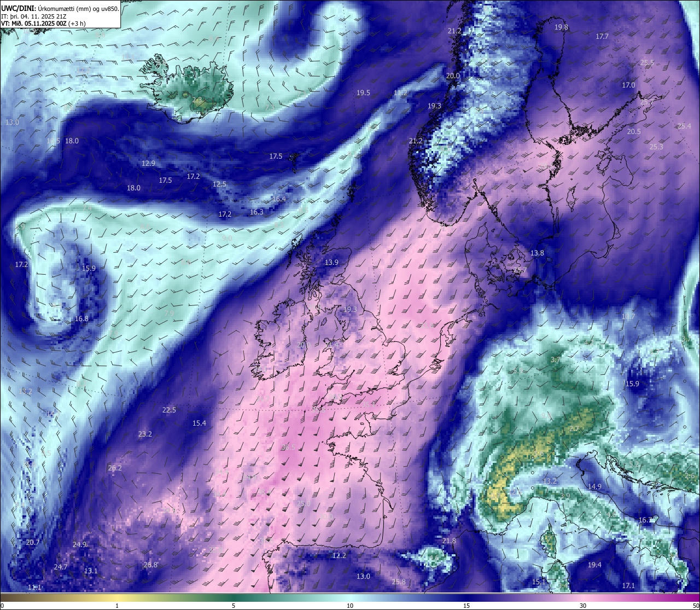Click the 25.3 value label

coord(656,147)
